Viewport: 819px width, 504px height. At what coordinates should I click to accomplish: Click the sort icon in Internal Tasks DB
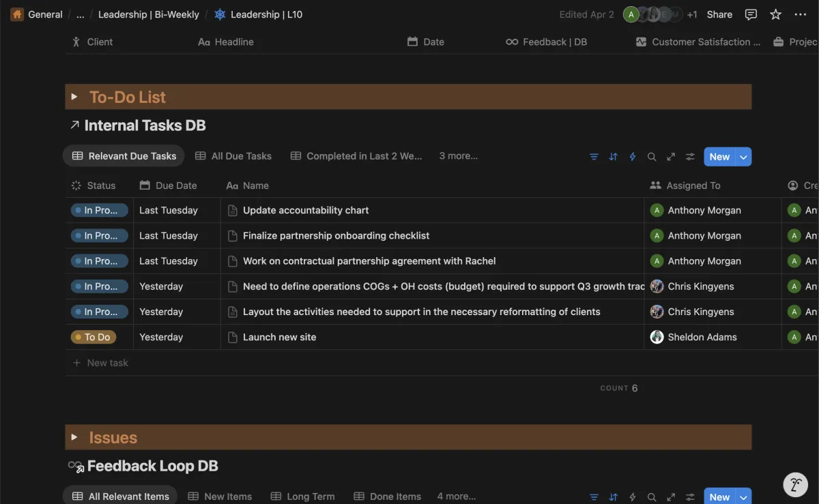[613, 157]
